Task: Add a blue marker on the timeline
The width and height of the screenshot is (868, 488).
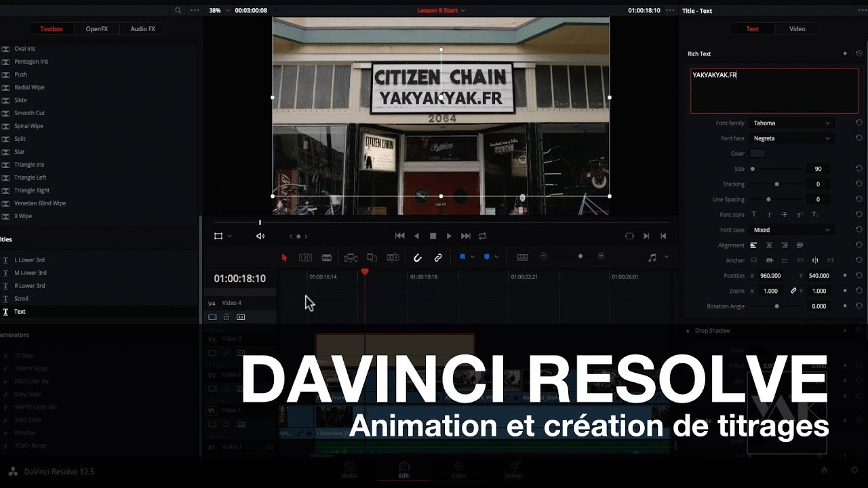Action: (x=487, y=257)
